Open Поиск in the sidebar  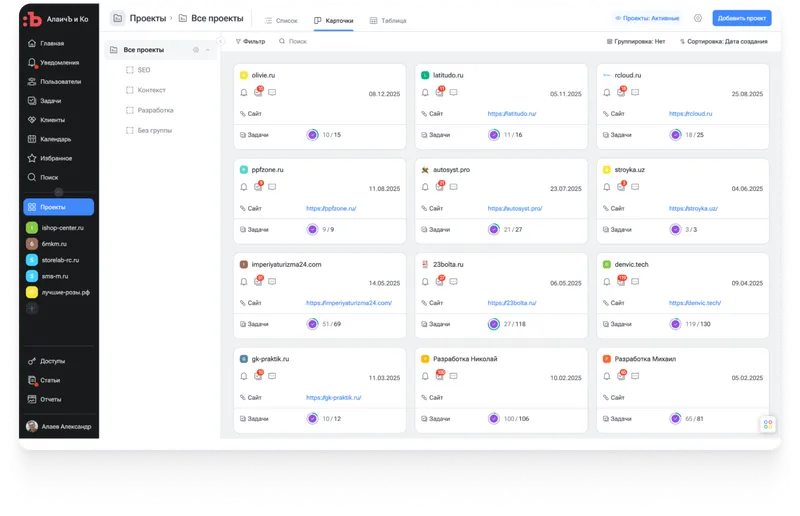coord(43,178)
